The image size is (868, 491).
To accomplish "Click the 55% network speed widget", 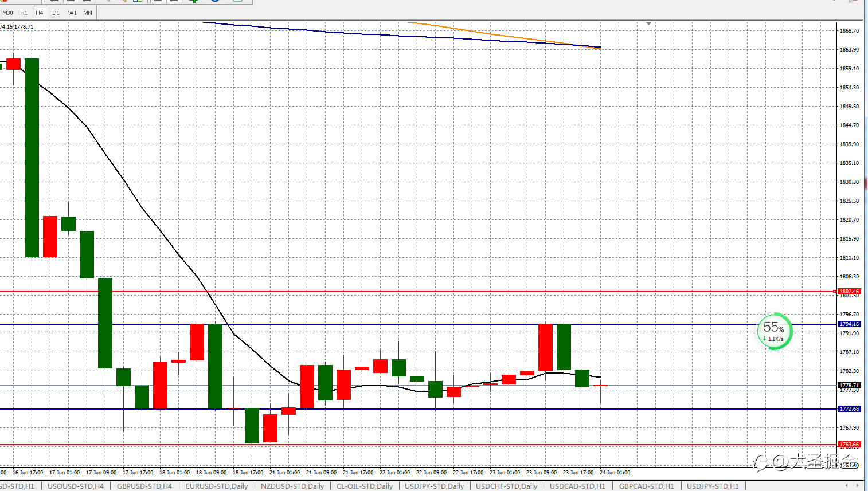I will tap(775, 331).
